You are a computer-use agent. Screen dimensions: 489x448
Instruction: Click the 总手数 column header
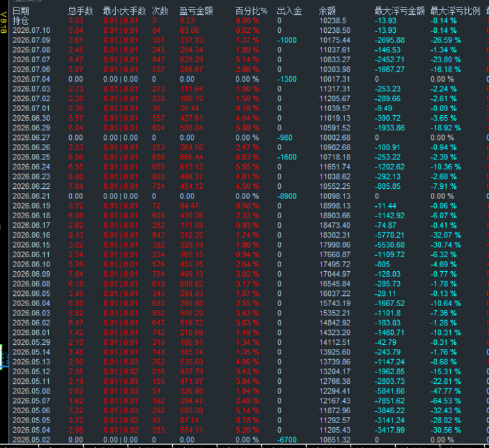pyautogui.click(x=80, y=11)
